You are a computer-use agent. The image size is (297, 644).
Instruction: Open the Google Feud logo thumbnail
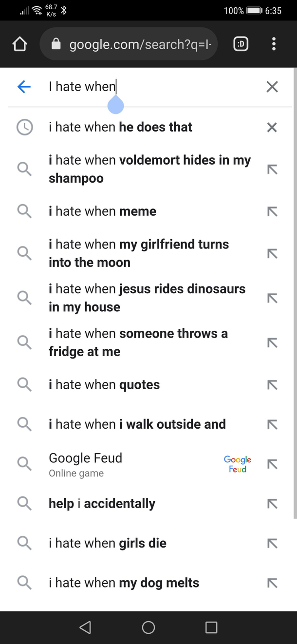238,464
